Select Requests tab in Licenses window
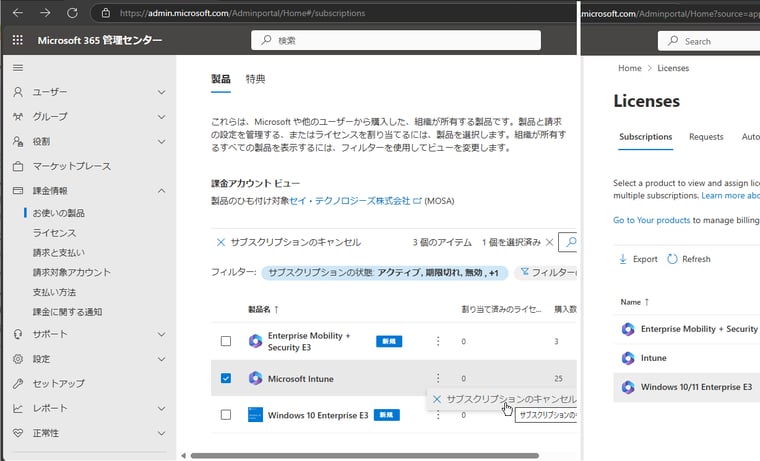The width and height of the screenshot is (760, 461). 706,137
